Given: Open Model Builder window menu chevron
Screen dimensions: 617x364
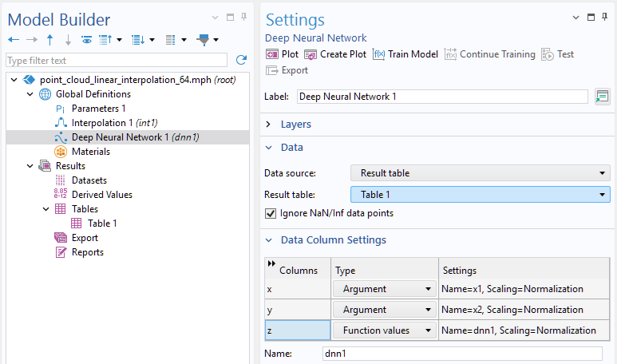Looking at the screenshot, I should (x=215, y=18).
